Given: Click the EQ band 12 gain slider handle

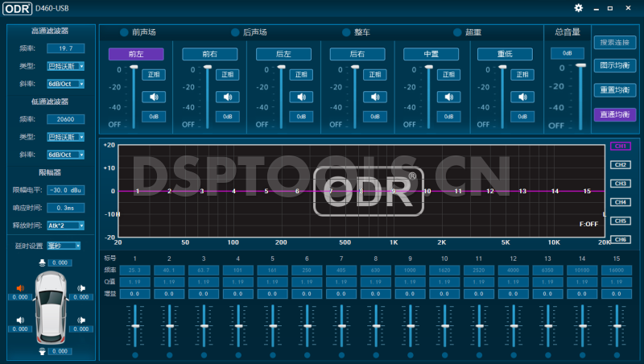Looking at the screenshot, I should pyautogui.click(x=514, y=326).
